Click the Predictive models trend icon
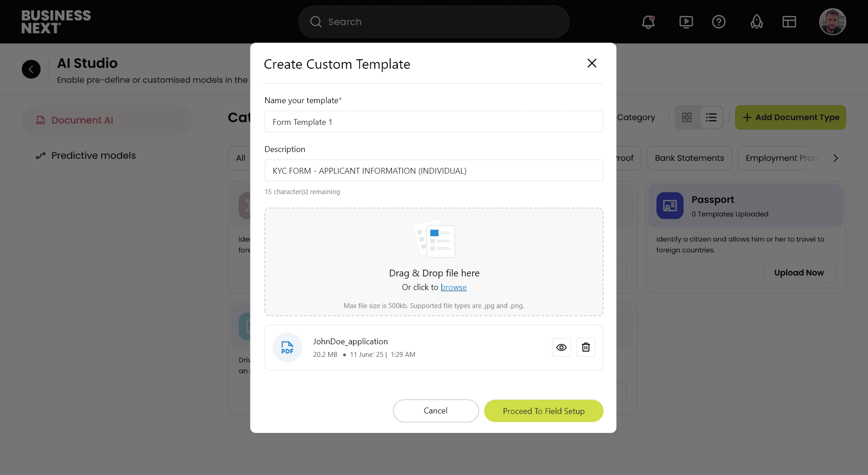868x475 pixels. (41, 156)
